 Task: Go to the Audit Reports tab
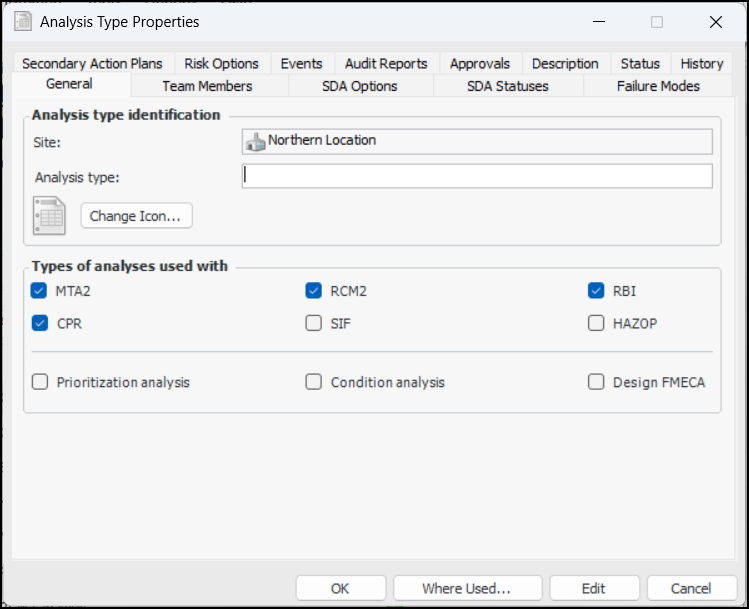tap(385, 63)
